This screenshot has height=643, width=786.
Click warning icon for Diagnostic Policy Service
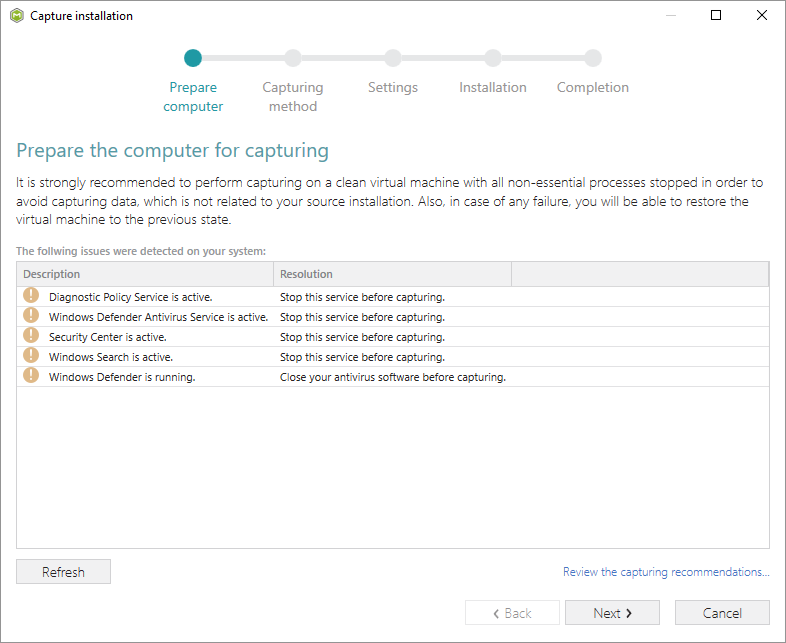(x=31, y=295)
